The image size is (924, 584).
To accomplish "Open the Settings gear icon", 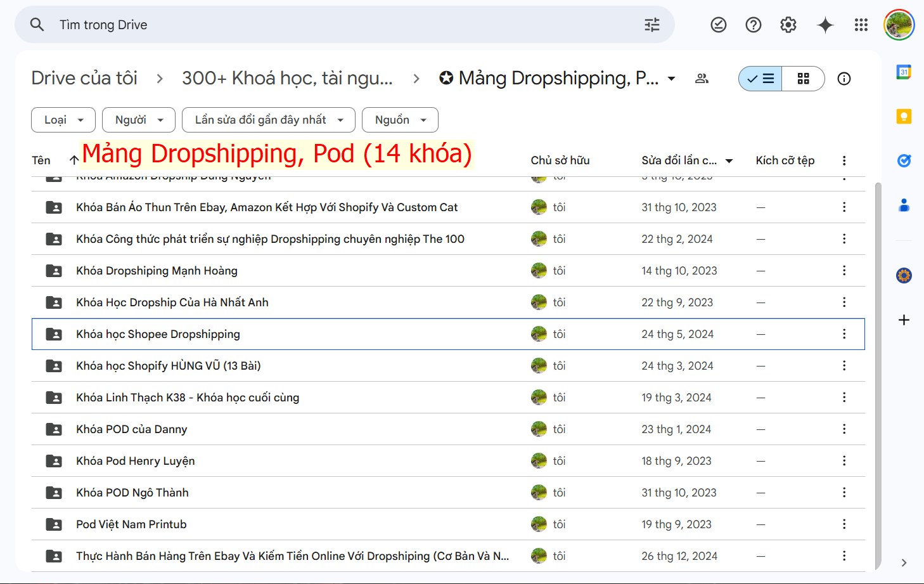I will 788,25.
